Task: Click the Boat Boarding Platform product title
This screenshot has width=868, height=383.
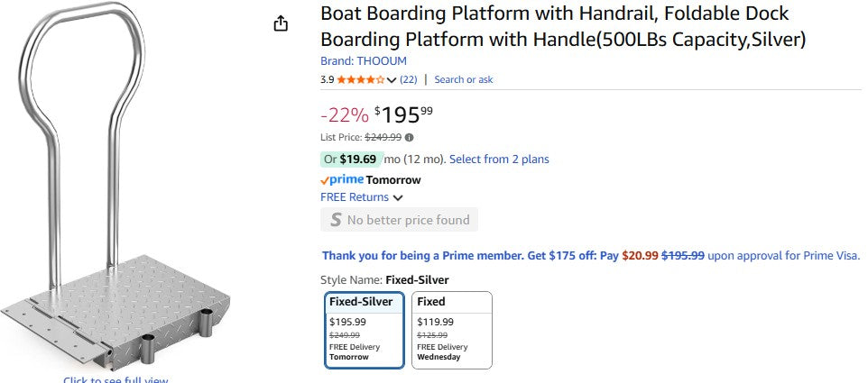Action: 554,27
